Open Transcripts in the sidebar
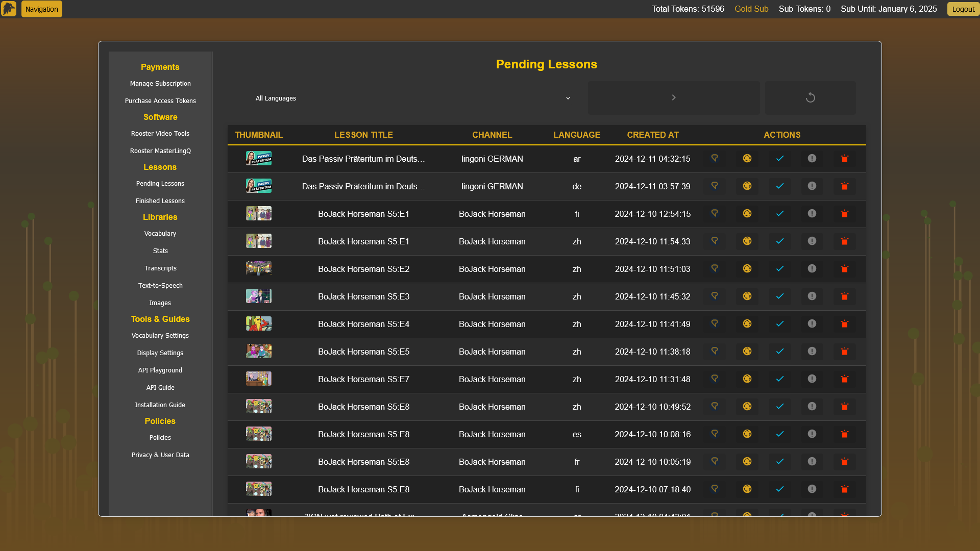Image resolution: width=980 pixels, height=551 pixels. [160, 268]
